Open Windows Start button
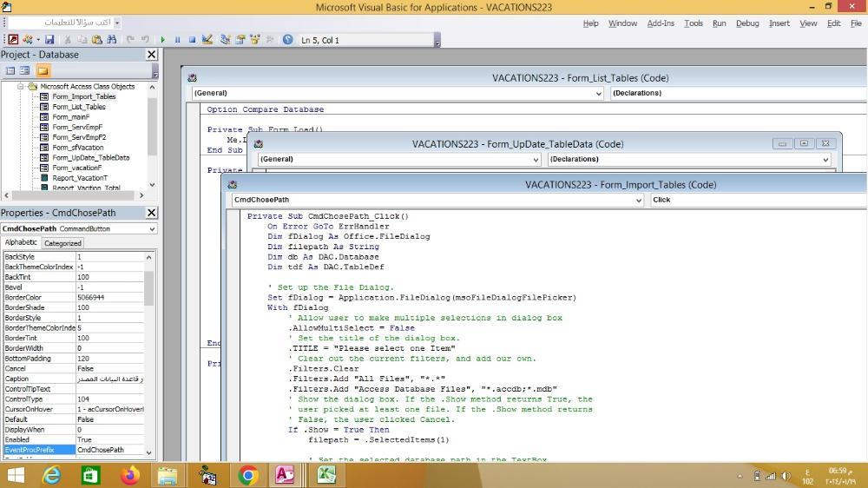 click(16, 475)
